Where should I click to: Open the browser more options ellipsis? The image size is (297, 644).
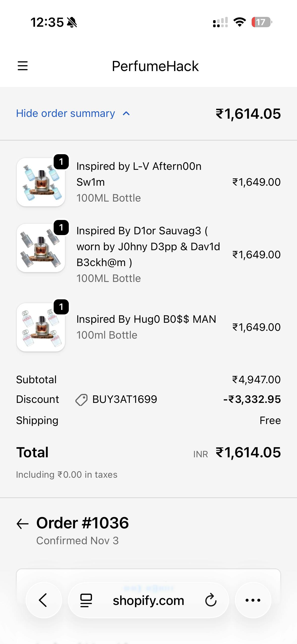[x=253, y=600]
